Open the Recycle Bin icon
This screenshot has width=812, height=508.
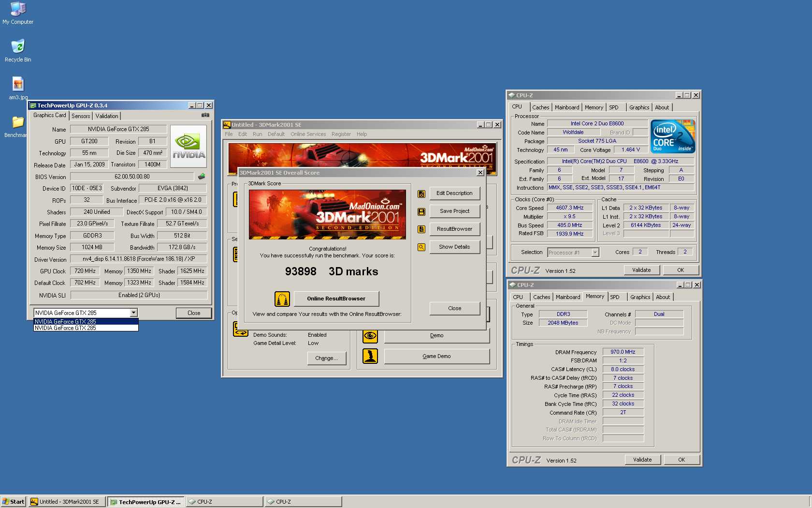coord(18,51)
